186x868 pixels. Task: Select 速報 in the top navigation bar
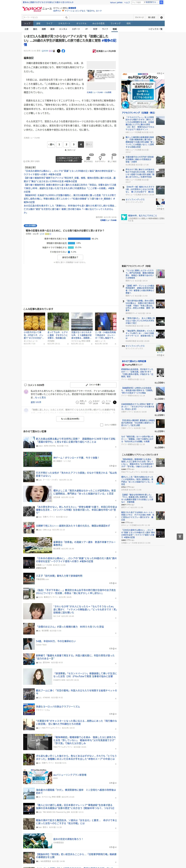pos(38,24)
